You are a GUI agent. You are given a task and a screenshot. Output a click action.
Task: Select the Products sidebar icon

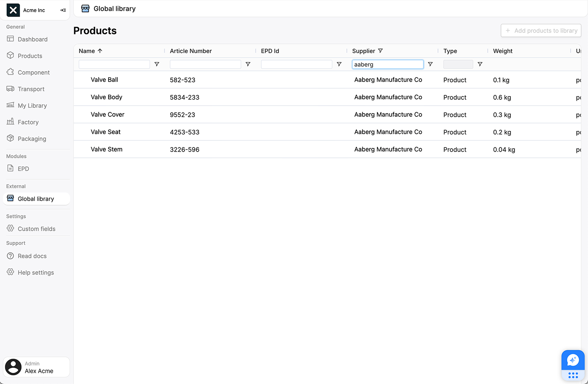(30, 56)
